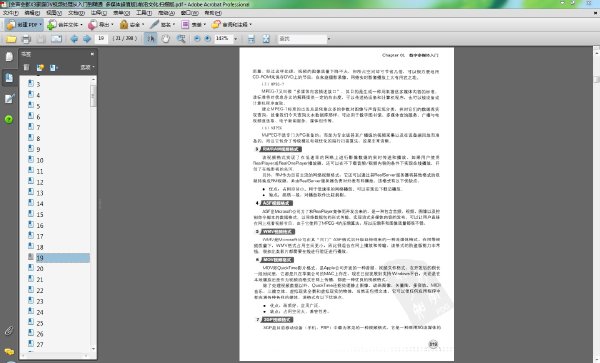Click the zoom percentage field 142%
Screen dimensions: 600x363
[x=223, y=39]
